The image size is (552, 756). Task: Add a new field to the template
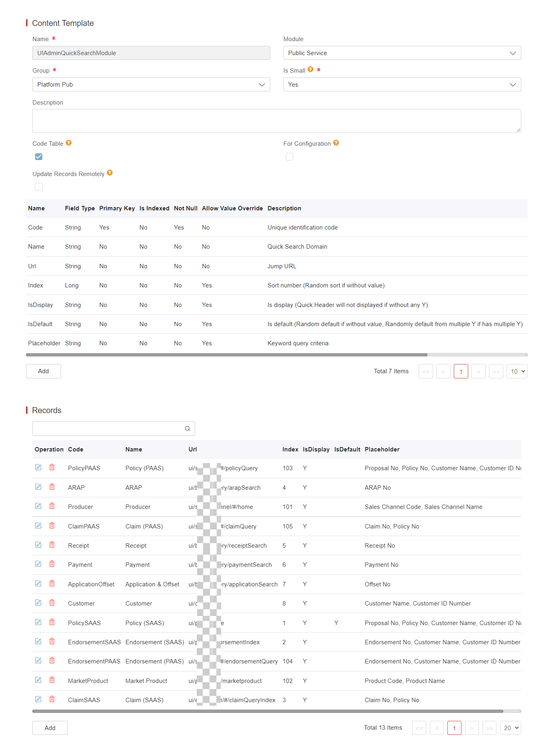[44, 371]
